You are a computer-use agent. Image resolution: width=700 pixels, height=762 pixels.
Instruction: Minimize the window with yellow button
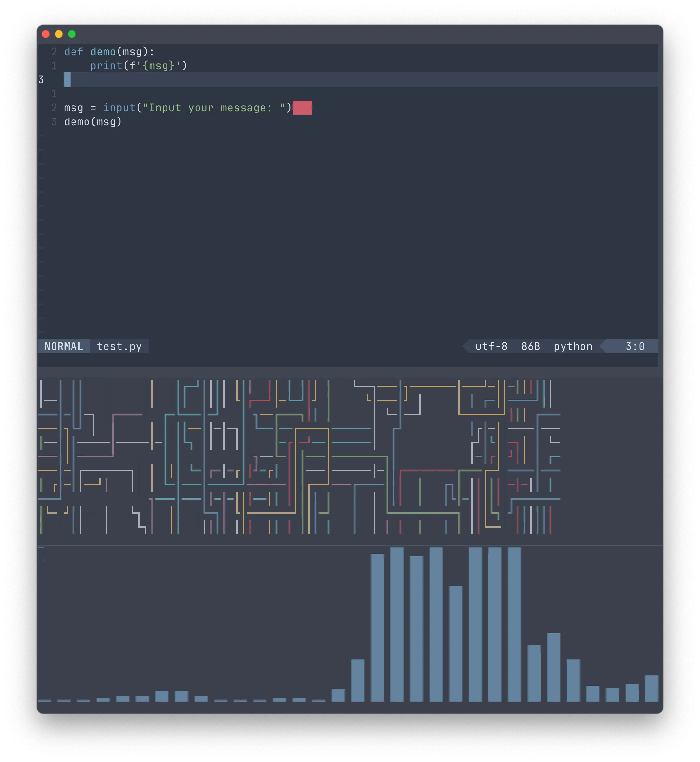pos(59,34)
